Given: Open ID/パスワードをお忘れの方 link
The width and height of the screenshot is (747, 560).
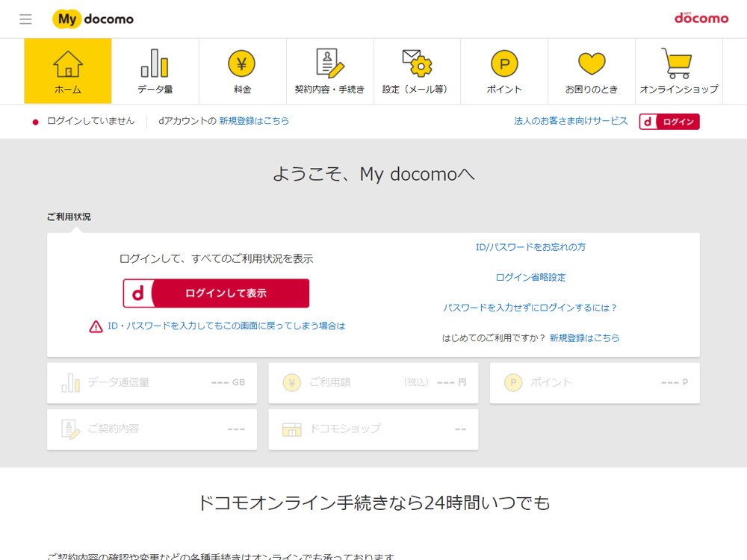Looking at the screenshot, I should pyautogui.click(x=530, y=247).
